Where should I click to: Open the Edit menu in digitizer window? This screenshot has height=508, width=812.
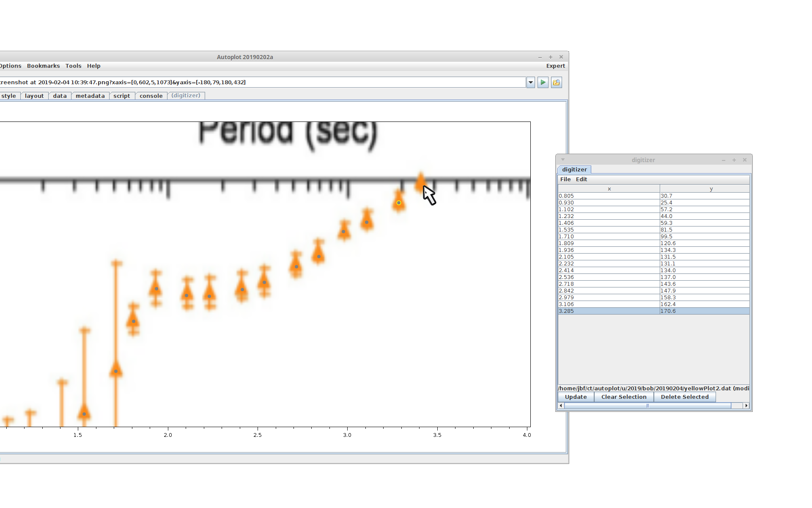pyautogui.click(x=582, y=179)
